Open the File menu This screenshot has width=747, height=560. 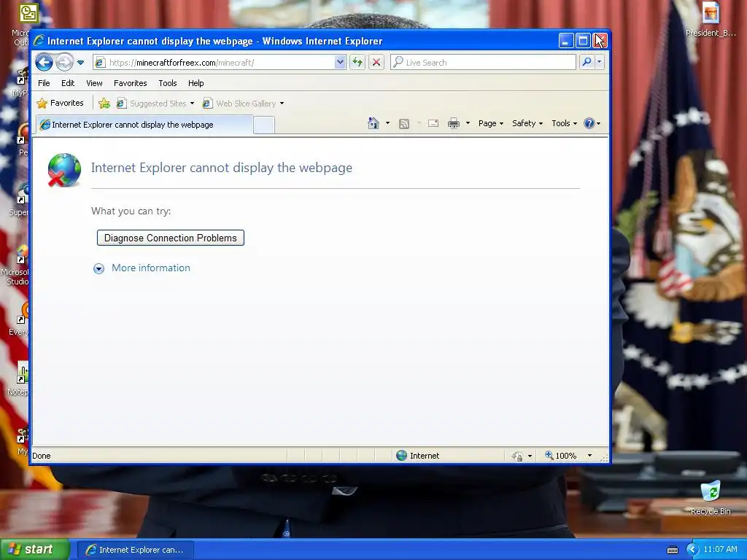click(44, 83)
